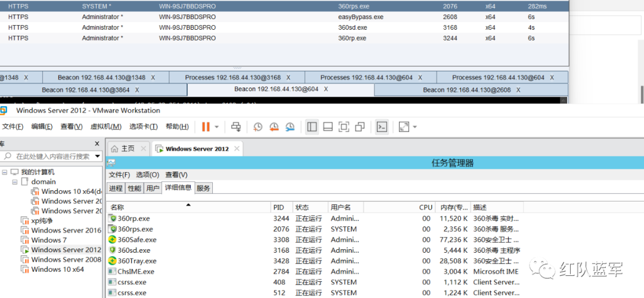The height and width of the screenshot is (298, 644).
Task: Close the Windows Server 2012 VM tab
Action: click(x=237, y=148)
